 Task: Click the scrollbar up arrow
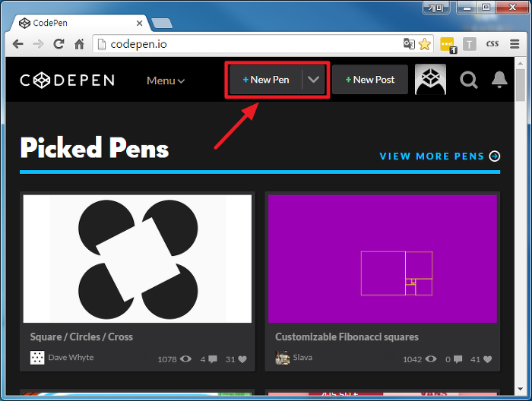click(521, 63)
